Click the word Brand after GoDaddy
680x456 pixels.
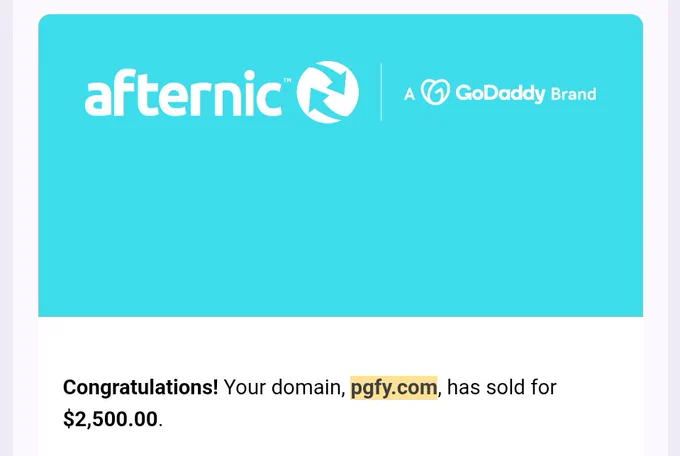(573, 94)
